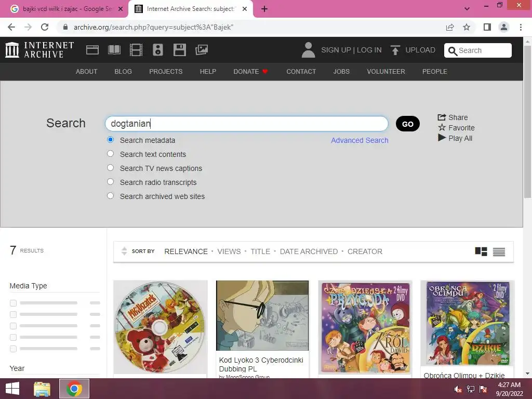Click the black GO button
The image size is (532, 399).
click(407, 124)
